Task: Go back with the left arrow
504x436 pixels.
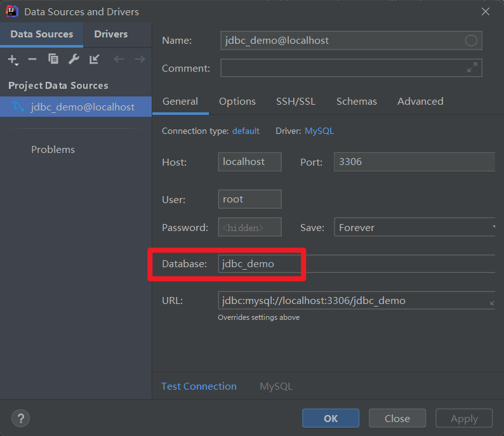Action: pos(119,59)
